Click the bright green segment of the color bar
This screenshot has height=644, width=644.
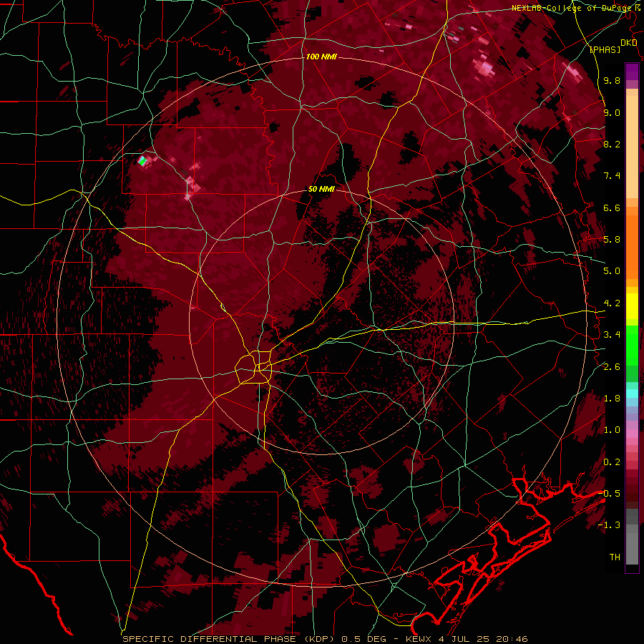(632, 345)
